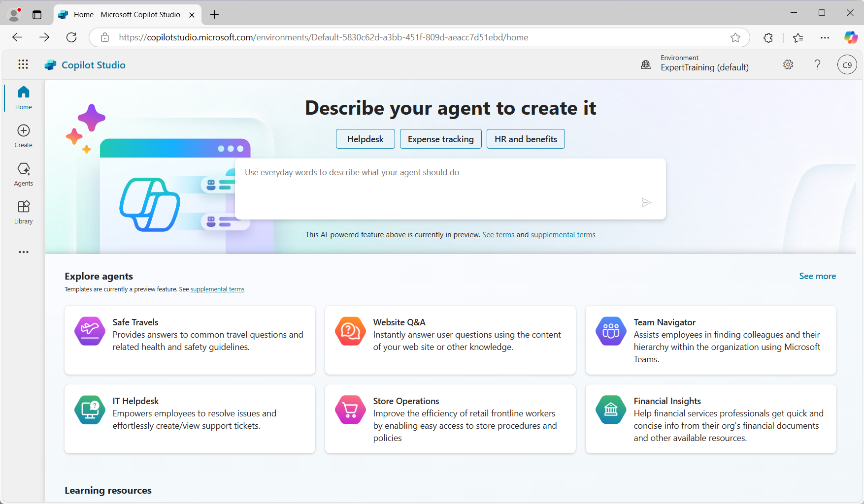Click the environment globe icon
The height and width of the screenshot is (504, 864).
coord(646,64)
